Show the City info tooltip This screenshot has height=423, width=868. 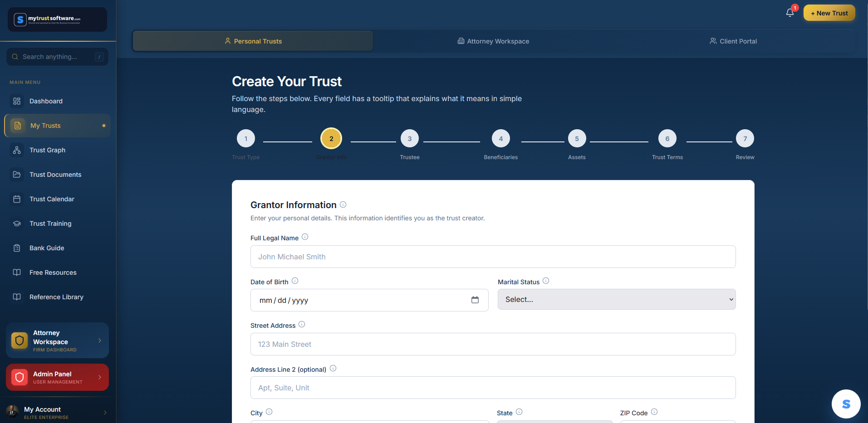pos(269,412)
